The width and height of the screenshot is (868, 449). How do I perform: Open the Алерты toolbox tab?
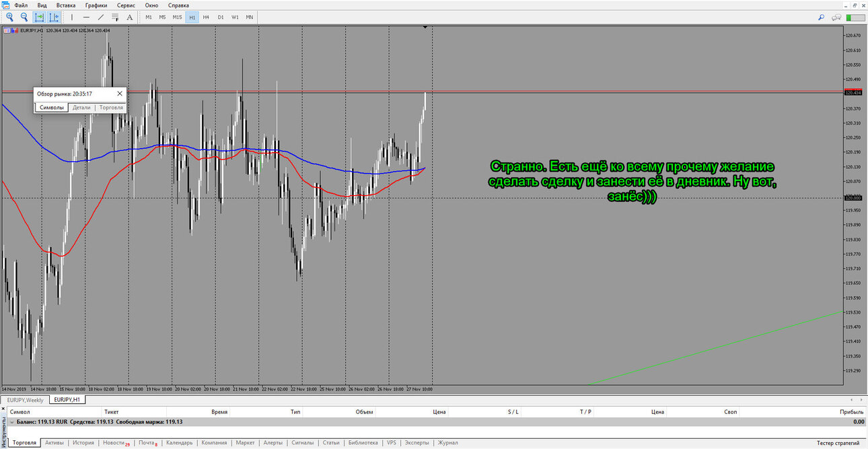click(273, 443)
